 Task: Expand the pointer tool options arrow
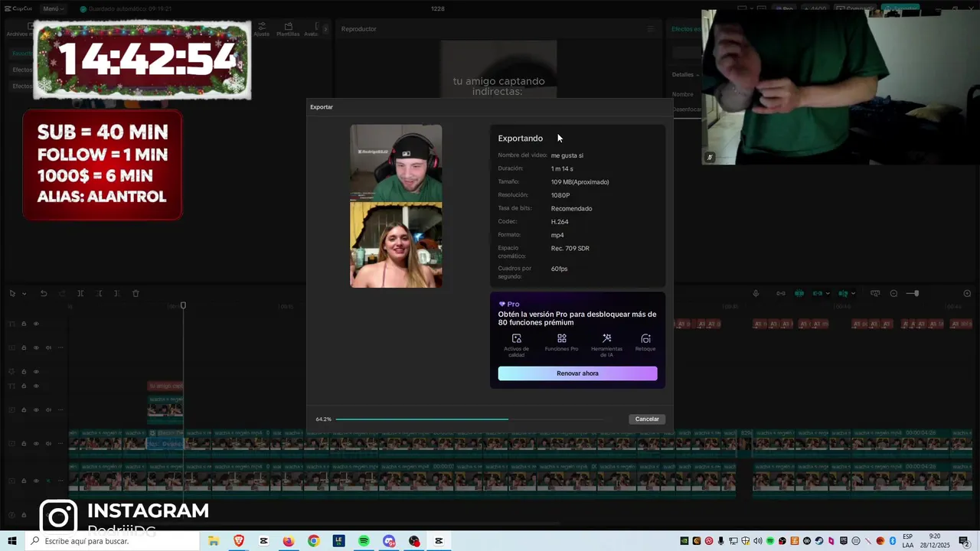coord(24,294)
